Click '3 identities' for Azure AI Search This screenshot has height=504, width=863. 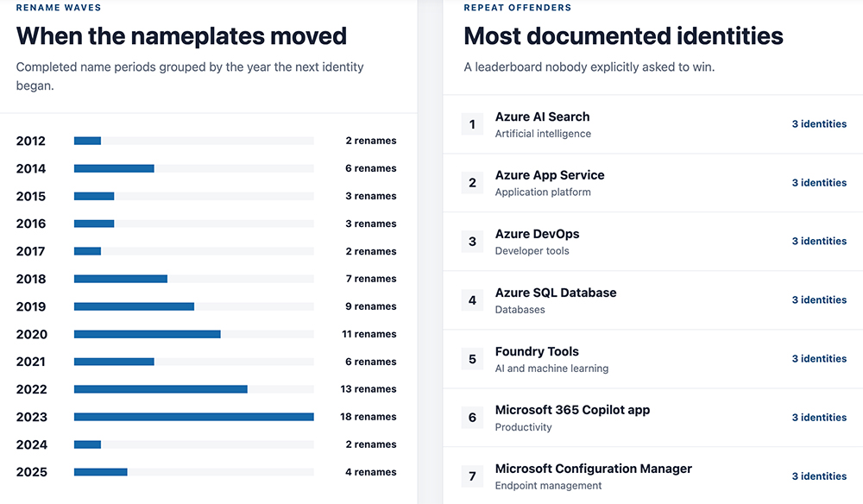point(819,123)
